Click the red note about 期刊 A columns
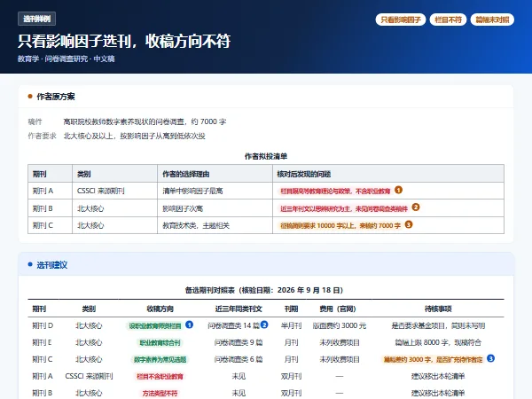 click(x=335, y=191)
